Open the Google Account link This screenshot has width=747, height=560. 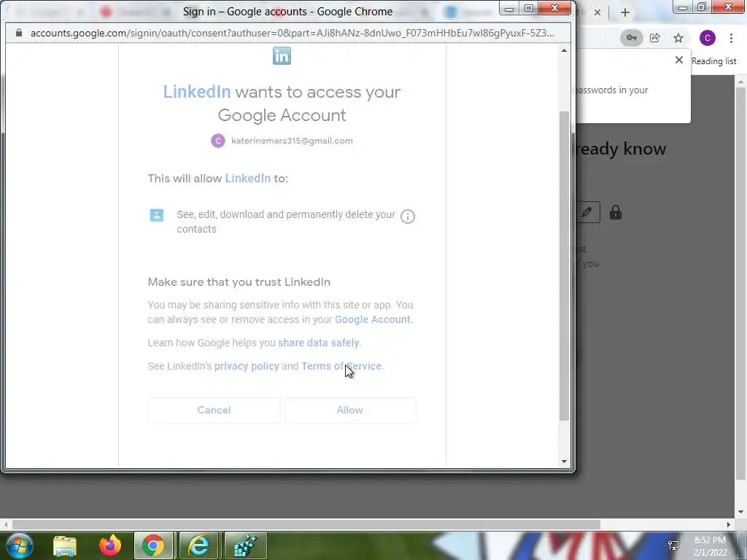click(x=373, y=319)
